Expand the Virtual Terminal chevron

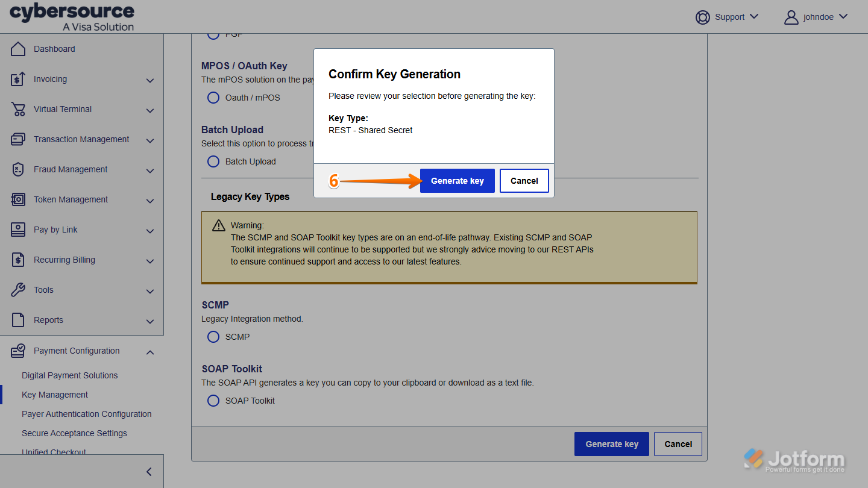(150, 111)
